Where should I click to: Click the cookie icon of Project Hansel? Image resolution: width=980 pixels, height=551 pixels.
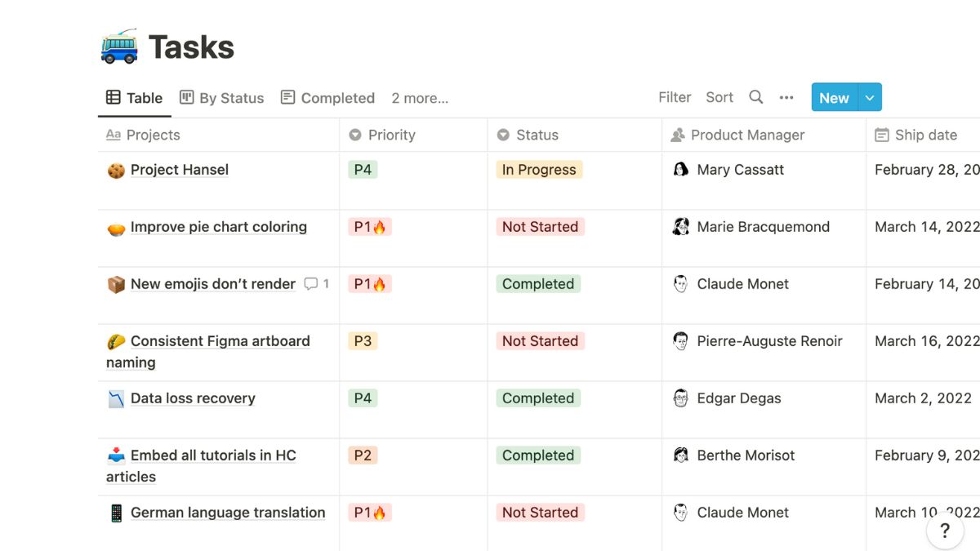tap(116, 171)
